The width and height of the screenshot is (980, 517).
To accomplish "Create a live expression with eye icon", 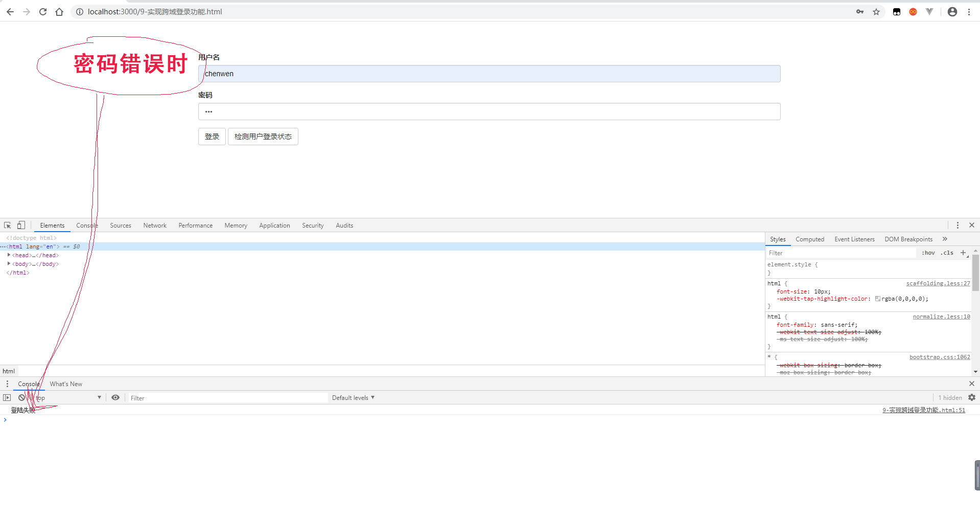I will point(115,397).
